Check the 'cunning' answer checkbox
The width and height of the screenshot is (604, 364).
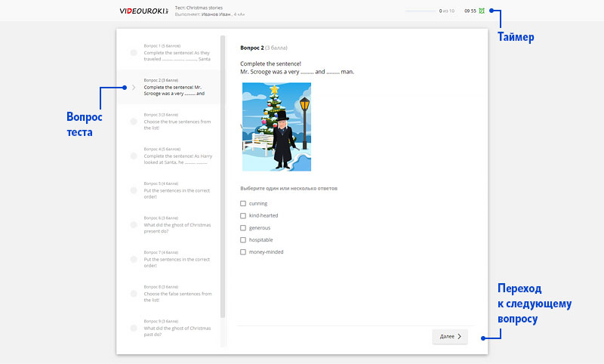[x=243, y=203]
